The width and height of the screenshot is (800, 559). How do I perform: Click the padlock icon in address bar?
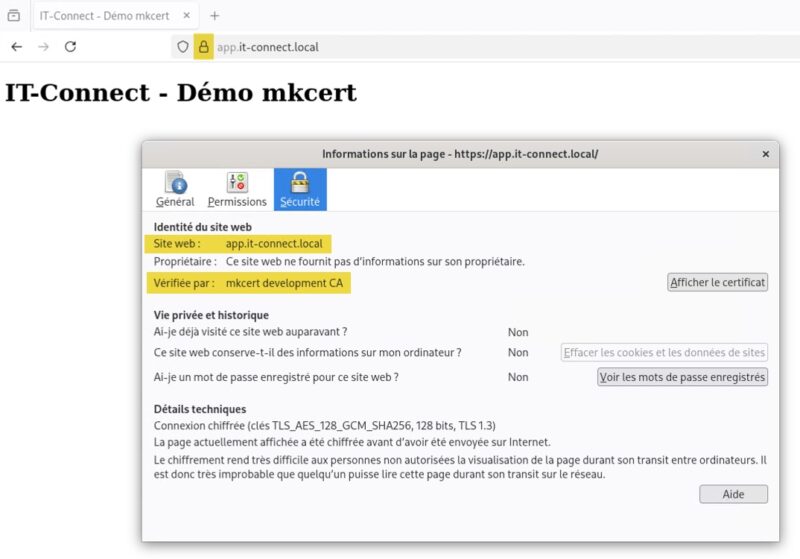click(x=204, y=47)
